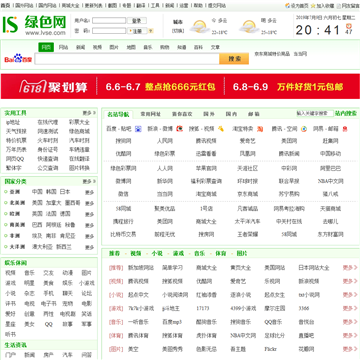Click the Baidu logo beside search box

18,59
